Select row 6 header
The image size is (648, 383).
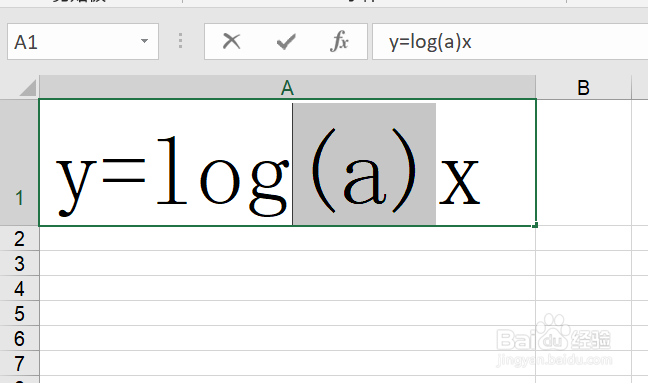click(x=19, y=338)
